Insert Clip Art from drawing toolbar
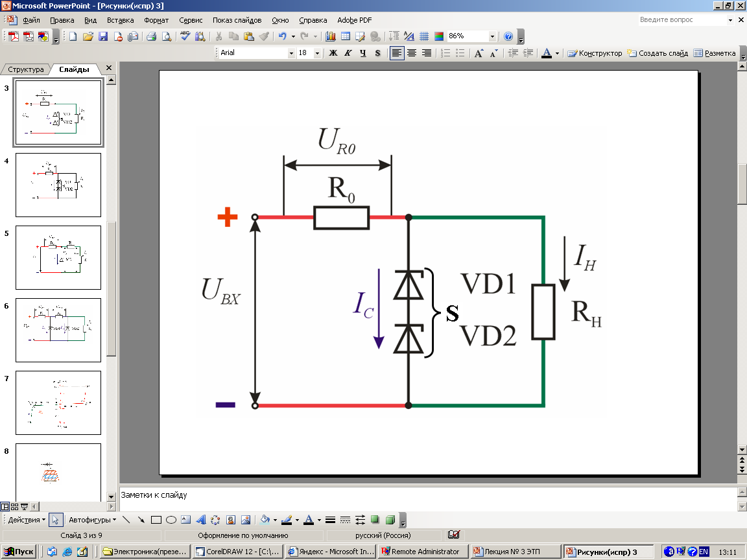Viewport: 747px width, 560px height. [x=231, y=520]
